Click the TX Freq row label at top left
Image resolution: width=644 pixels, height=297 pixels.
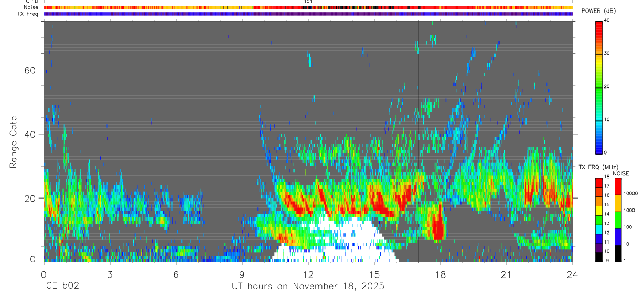pyautogui.click(x=27, y=14)
